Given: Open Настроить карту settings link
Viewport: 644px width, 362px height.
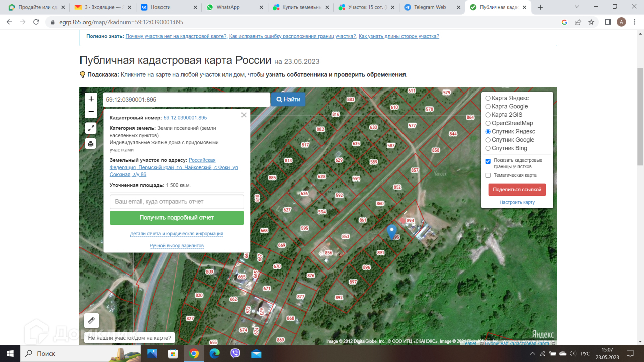Looking at the screenshot, I should [517, 202].
